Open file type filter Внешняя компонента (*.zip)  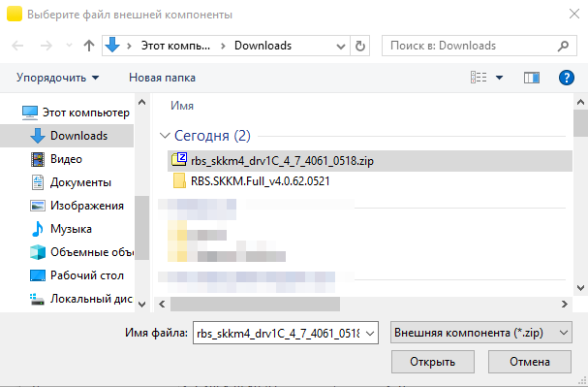(x=481, y=333)
